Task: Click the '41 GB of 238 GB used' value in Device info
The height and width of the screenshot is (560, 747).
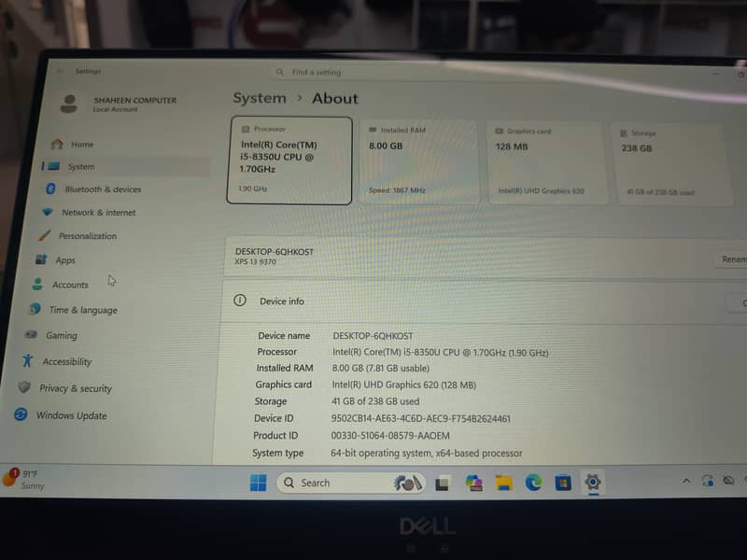Action: click(375, 401)
